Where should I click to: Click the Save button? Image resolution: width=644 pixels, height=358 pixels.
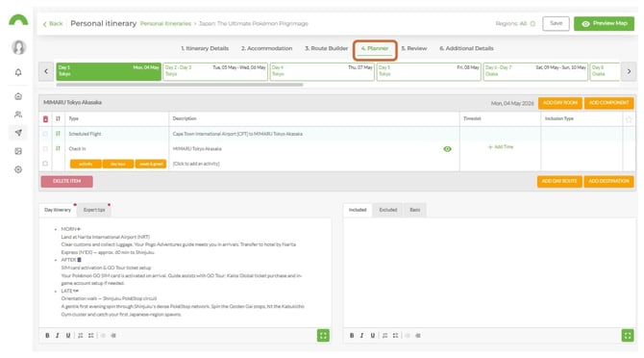pos(557,23)
